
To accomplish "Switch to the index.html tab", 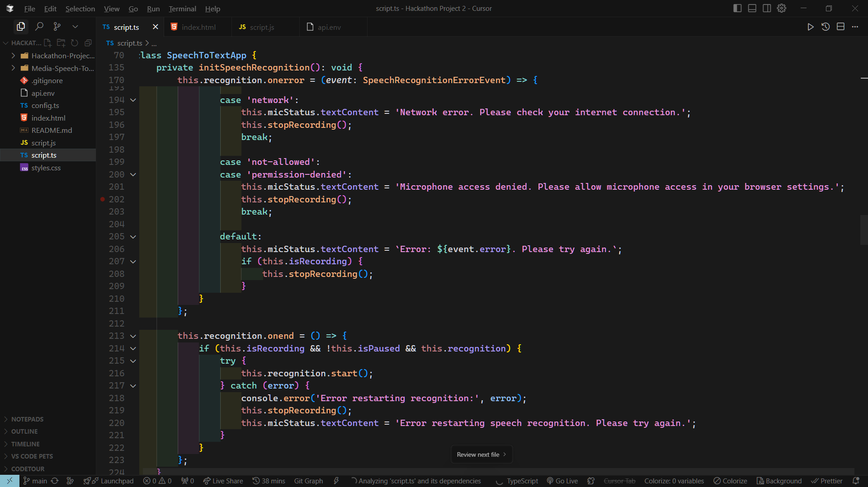I will click(198, 27).
